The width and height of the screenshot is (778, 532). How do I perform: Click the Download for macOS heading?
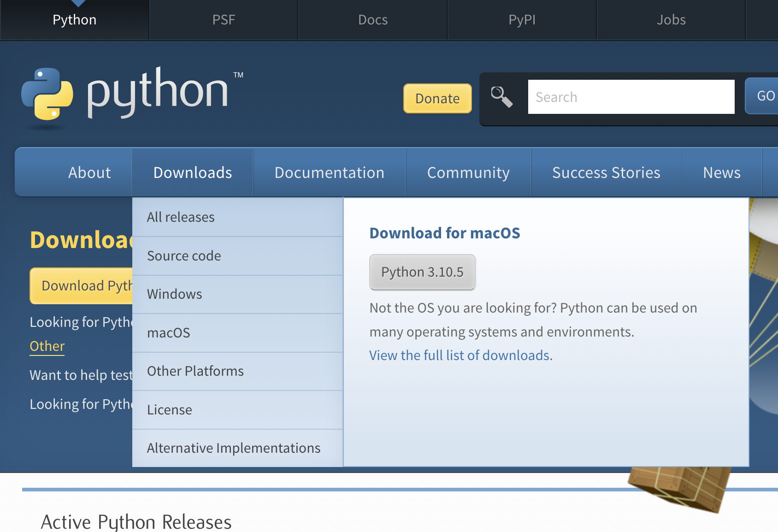pyautogui.click(x=445, y=233)
